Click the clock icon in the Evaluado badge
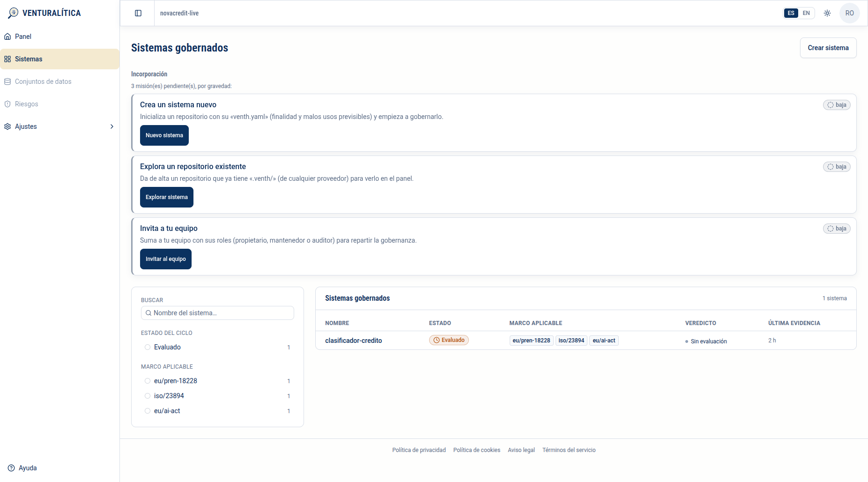 [x=437, y=341]
